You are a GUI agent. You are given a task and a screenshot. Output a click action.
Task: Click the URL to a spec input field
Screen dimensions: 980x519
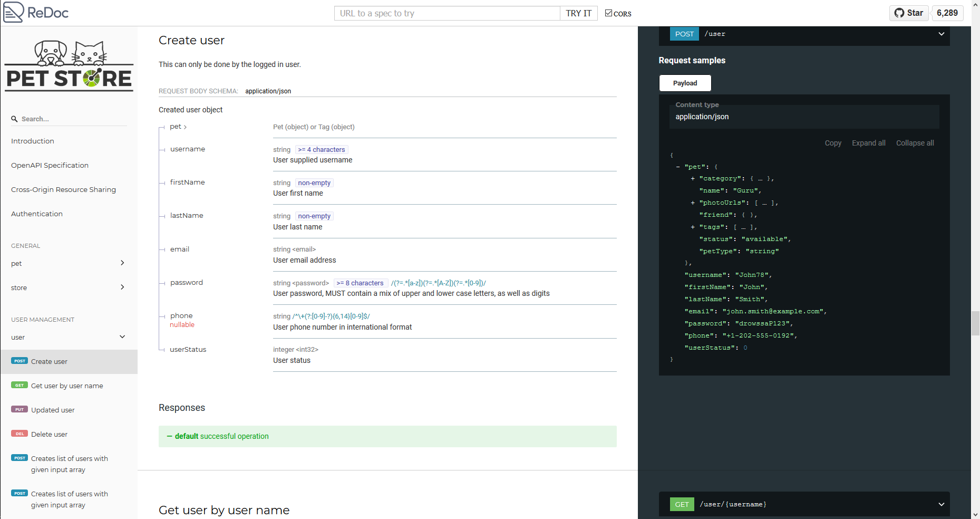[x=447, y=13]
